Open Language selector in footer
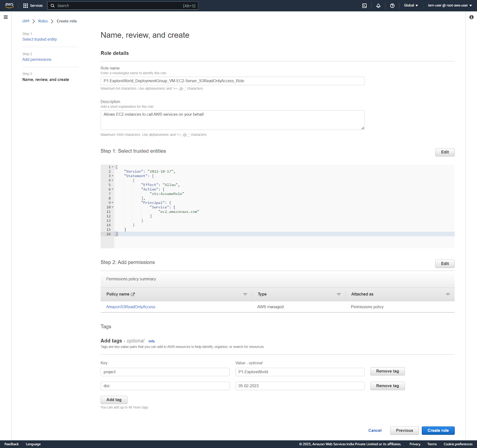Image resolution: width=477 pixels, height=448 pixels. point(33,444)
